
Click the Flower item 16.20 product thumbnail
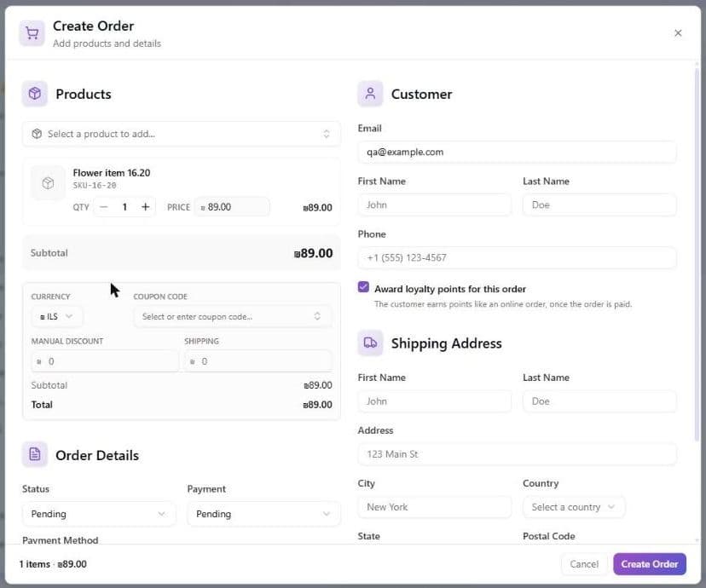click(x=49, y=183)
